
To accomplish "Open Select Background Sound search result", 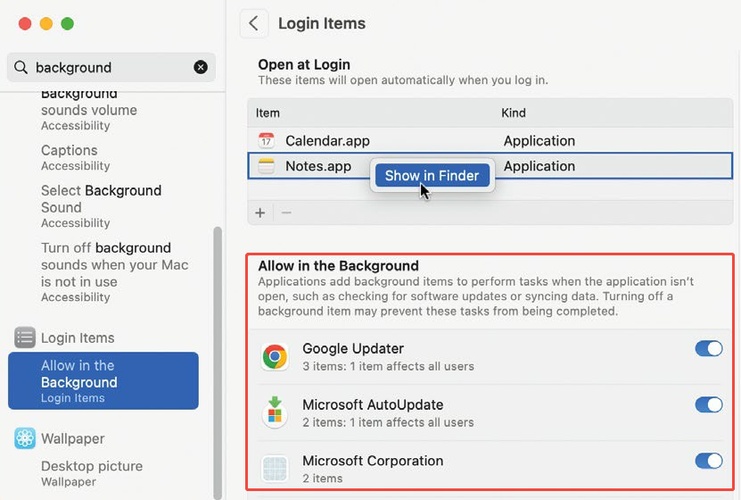I will (101, 206).
